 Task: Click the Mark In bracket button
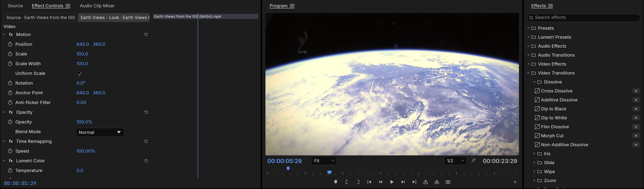347,182
